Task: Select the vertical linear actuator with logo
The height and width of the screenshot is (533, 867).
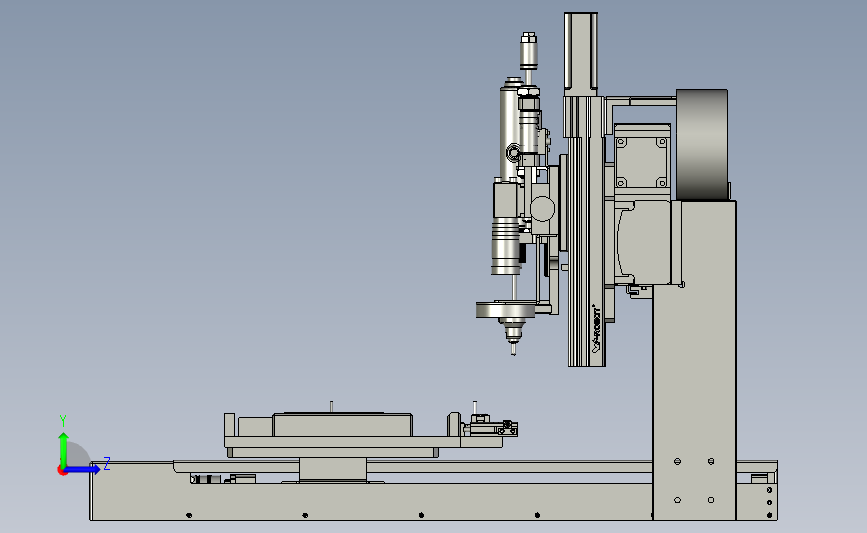Action: click(586, 232)
